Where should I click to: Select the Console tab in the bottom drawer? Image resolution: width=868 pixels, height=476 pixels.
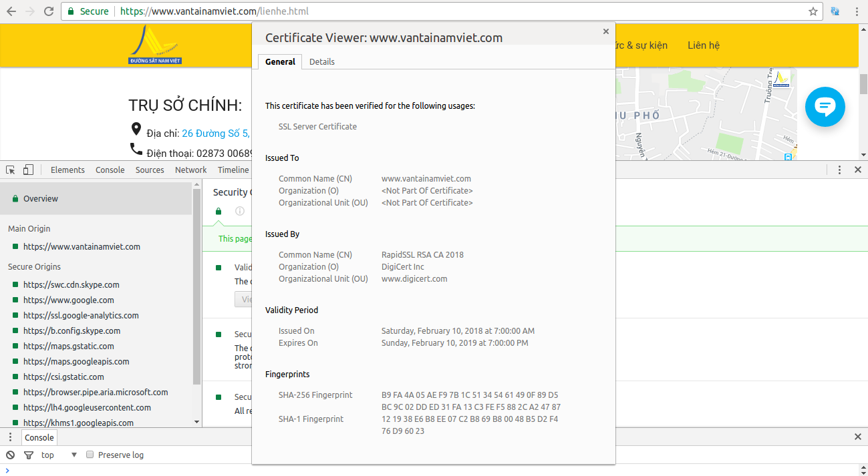(39, 437)
